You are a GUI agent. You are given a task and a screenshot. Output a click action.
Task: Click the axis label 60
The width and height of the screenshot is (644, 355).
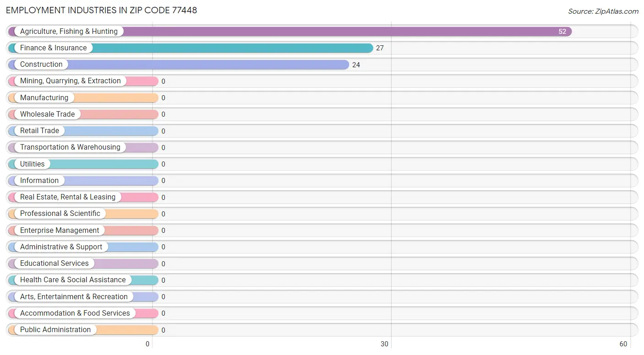click(623, 344)
